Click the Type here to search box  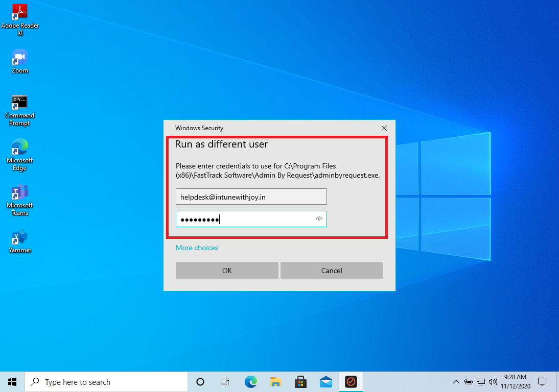click(x=106, y=382)
